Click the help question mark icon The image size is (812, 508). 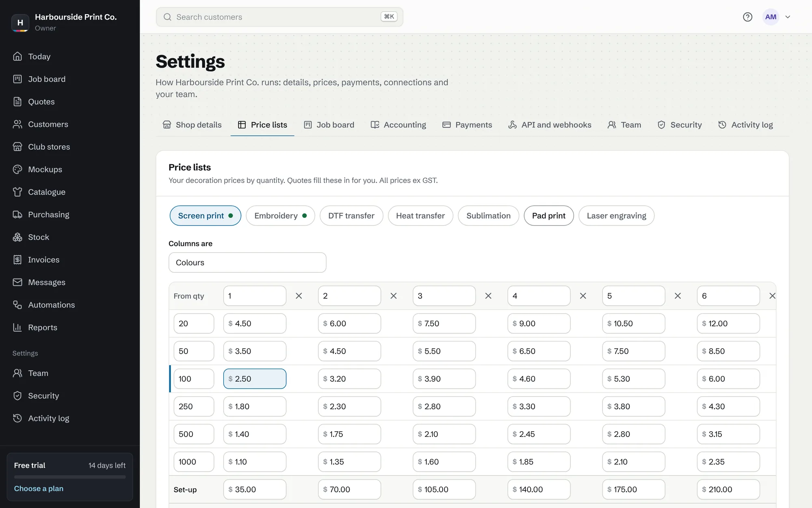[747, 17]
